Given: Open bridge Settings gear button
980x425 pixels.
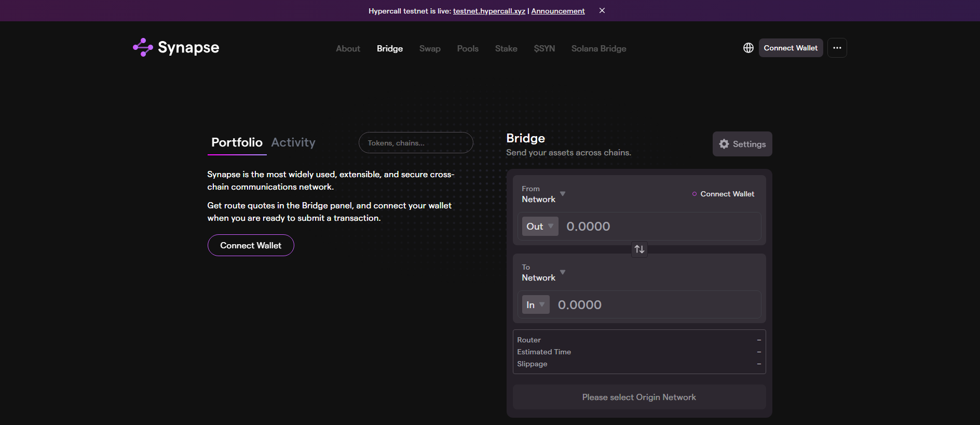Looking at the screenshot, I should pos(742,144).
